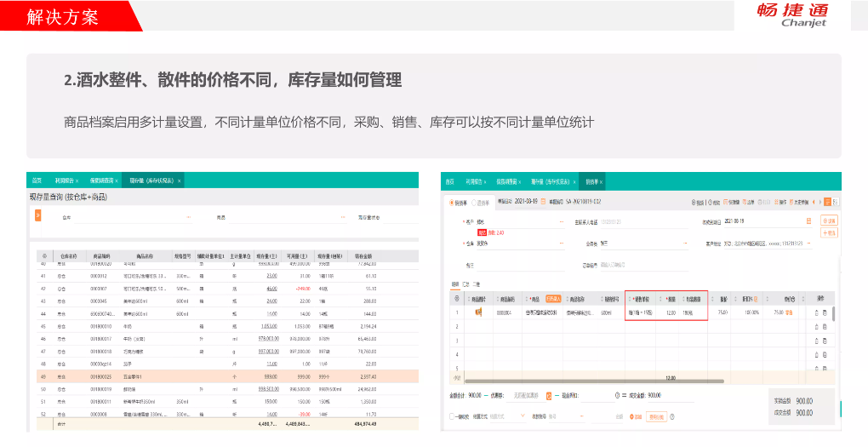
Task: Open the 结算方式 dropdown
Action: [x=508, y=416]
